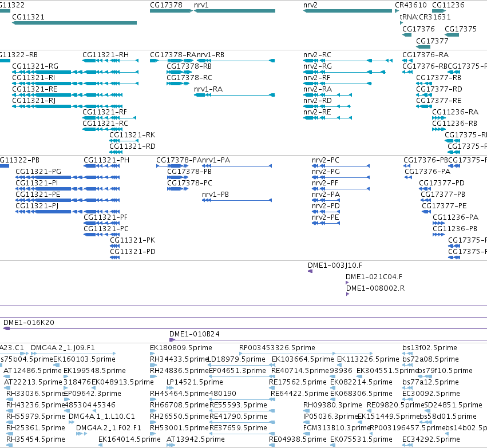This screenshot has height=448, width=487.
Task: Click the RE55593.5prime EST label
Action: (238, 405)
